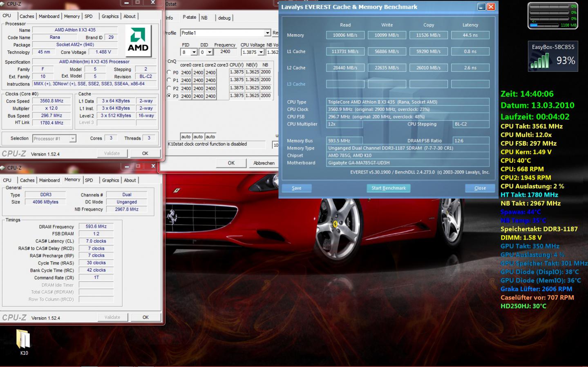Click Validate in the CPU-Z processor window

pyautogui.click(x=112, y=153)
